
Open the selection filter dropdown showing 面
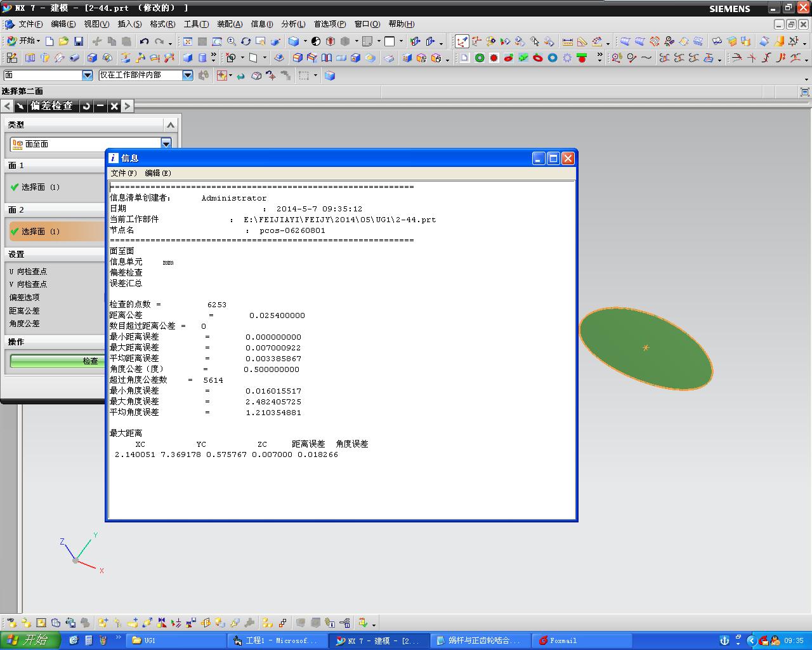pyautogui.click(x=88, y=75)
